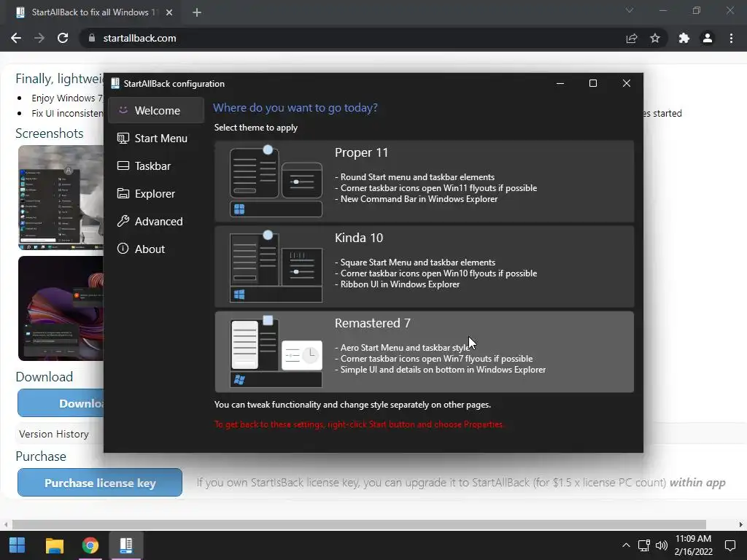
Task: Open the Version History link
Action: click(x=54, y=434)
